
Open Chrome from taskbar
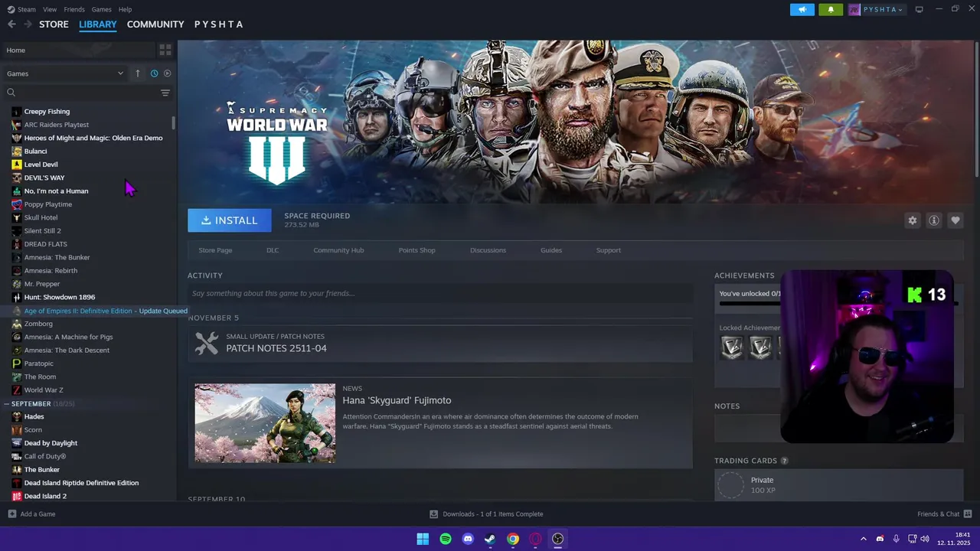pyautogui.click(x=513, y=539)
